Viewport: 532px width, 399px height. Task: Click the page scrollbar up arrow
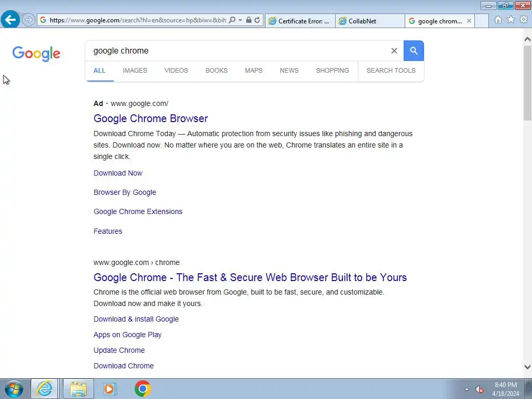527,39
